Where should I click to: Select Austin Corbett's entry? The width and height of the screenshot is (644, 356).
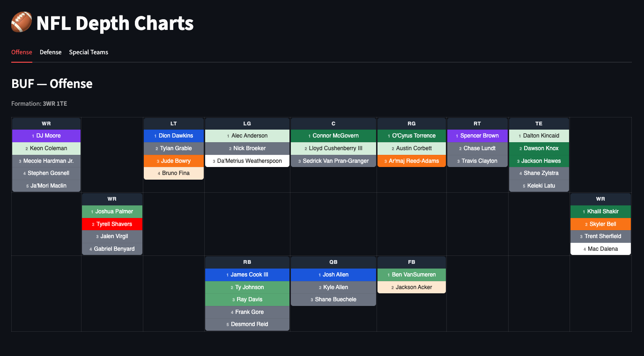tap(412, 148)
